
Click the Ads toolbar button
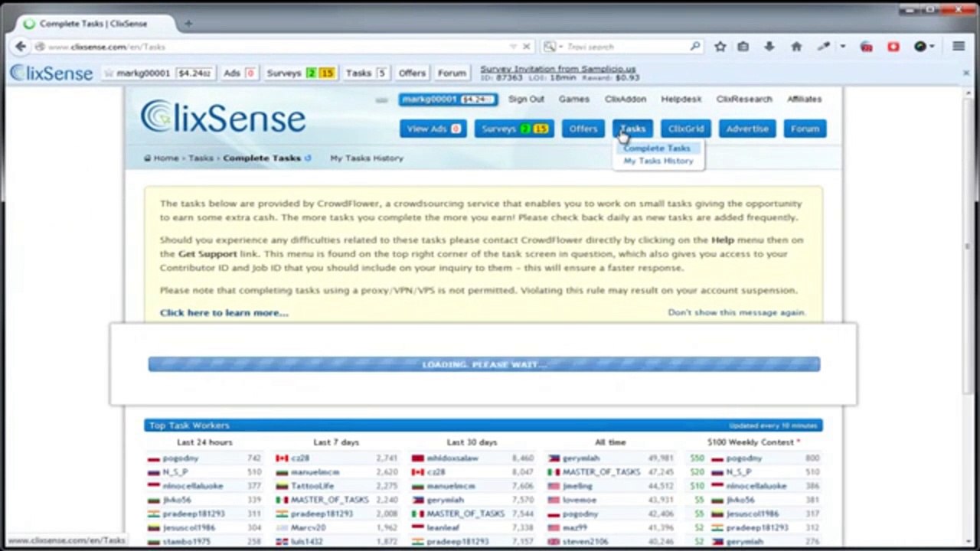click(238, 73)
